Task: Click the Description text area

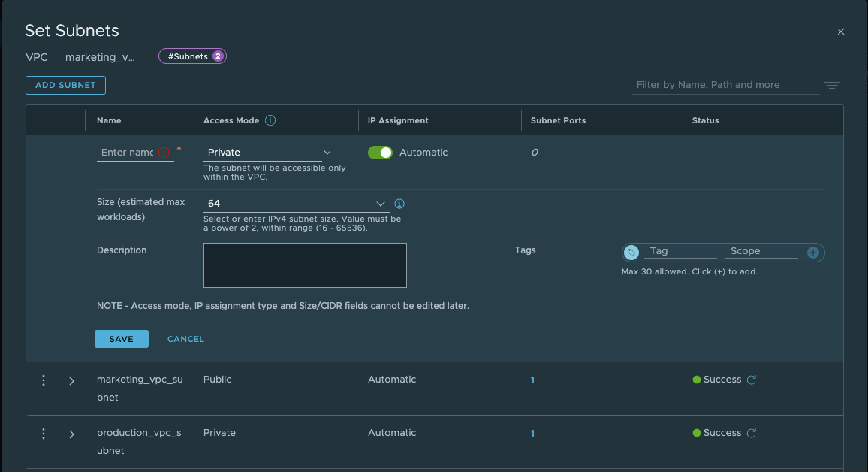Action: [305, 265]
